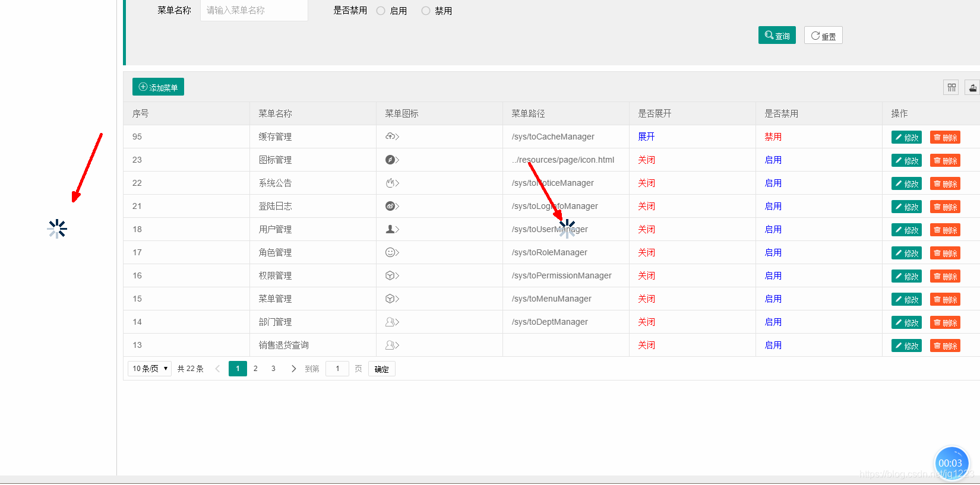This screenshot has height=485, width=980.
Task: Select the 禁用 radio button
Action: (426, 11)
